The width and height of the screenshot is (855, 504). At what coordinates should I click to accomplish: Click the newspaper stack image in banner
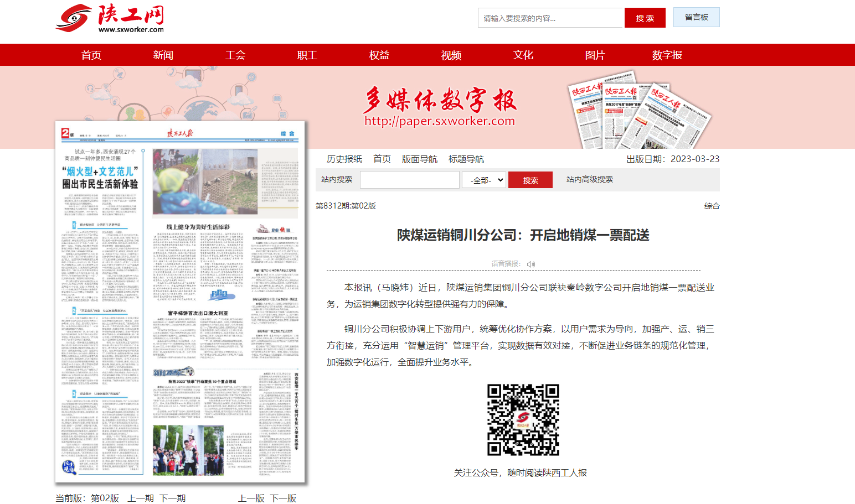click(x=640, y=111)
